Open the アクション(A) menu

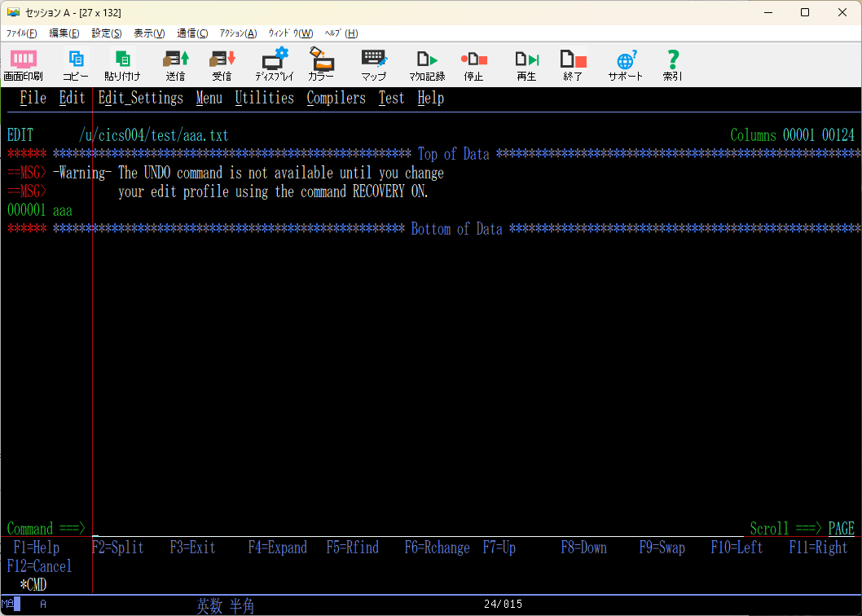coord(238,33)
